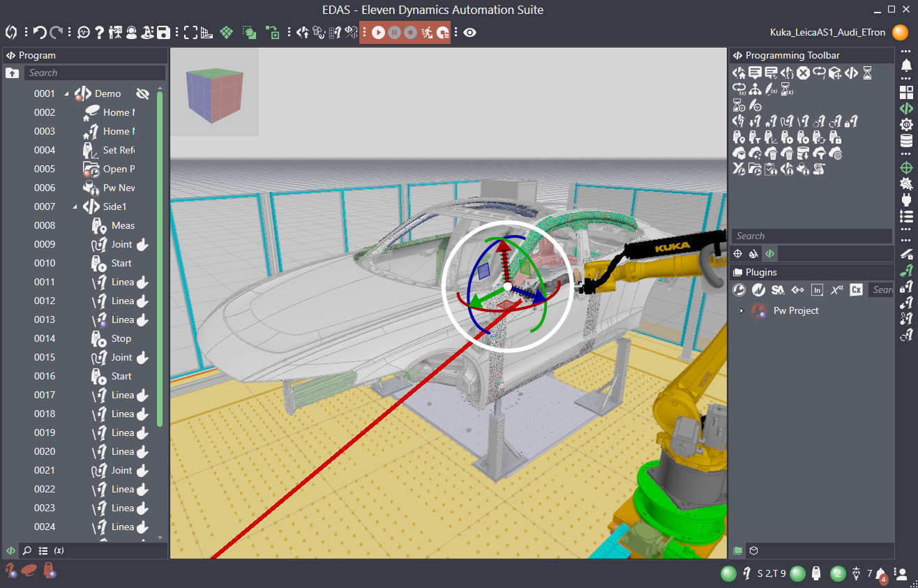This screenshot has width=918, height=588.
Task: Expand the Pw Project plugin node
Action: (x=742, y=311)
